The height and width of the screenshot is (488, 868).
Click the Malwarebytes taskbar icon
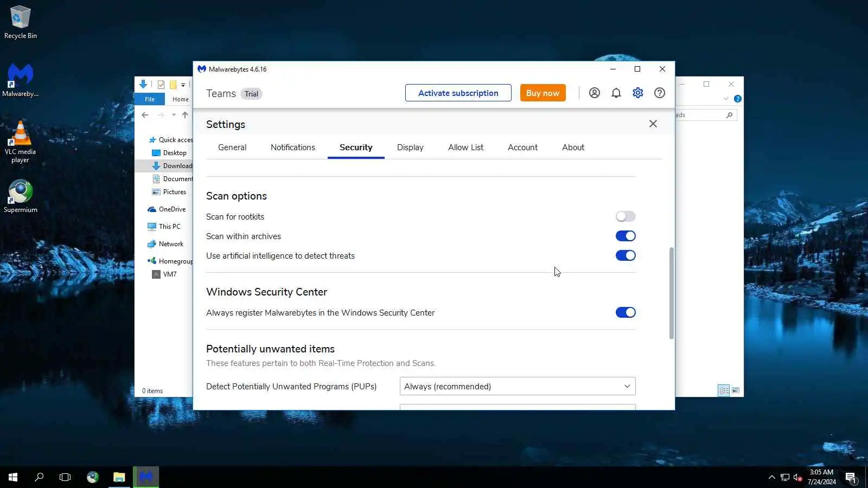(146, 477)
